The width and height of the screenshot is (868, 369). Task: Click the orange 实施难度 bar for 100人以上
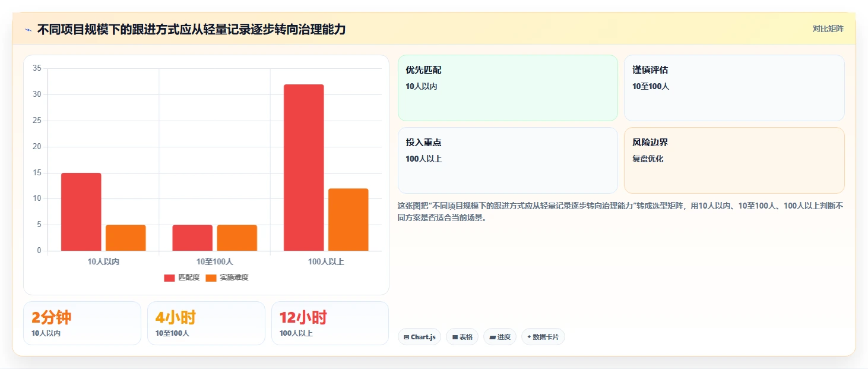pyautogui.click(x=349, y=219)
